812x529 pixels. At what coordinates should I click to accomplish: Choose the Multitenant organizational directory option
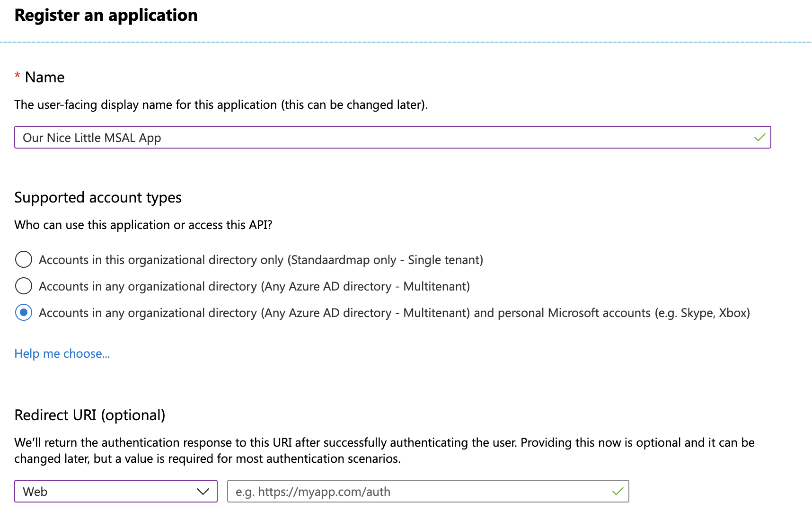click(23, 286)
